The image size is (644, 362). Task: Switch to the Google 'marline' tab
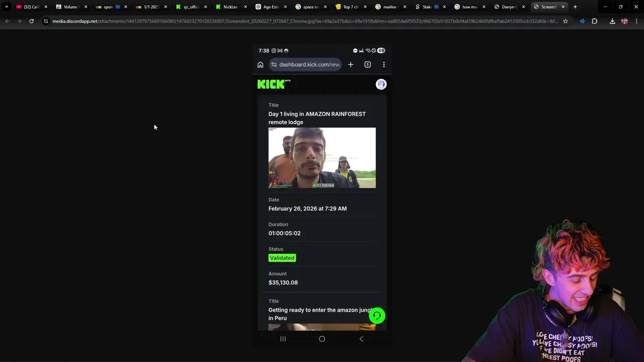tap(390, 7)
